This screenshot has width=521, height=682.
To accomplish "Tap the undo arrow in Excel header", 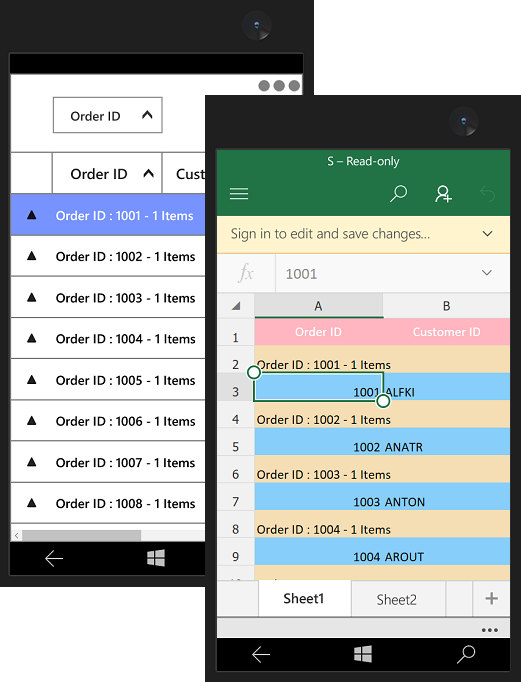I will [x=488, y=194].
